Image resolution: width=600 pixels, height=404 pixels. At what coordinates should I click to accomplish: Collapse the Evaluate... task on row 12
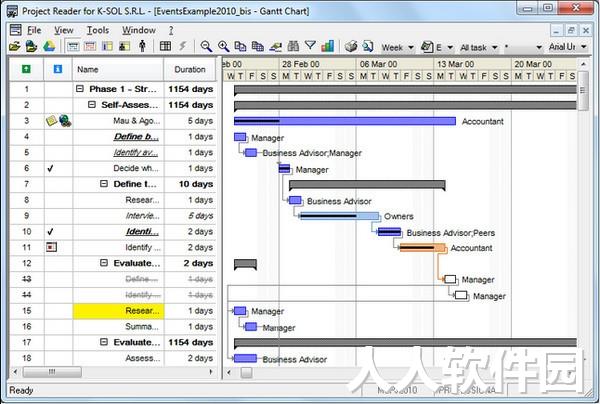pos(104,263)
